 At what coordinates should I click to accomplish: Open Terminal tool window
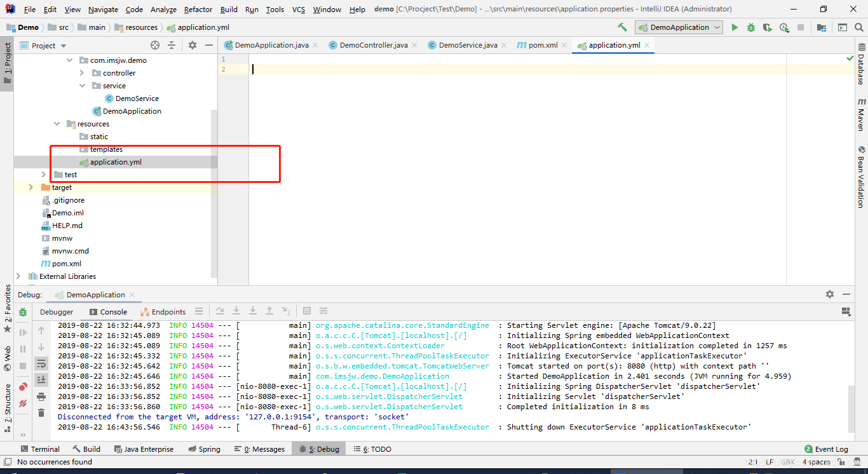40,449
